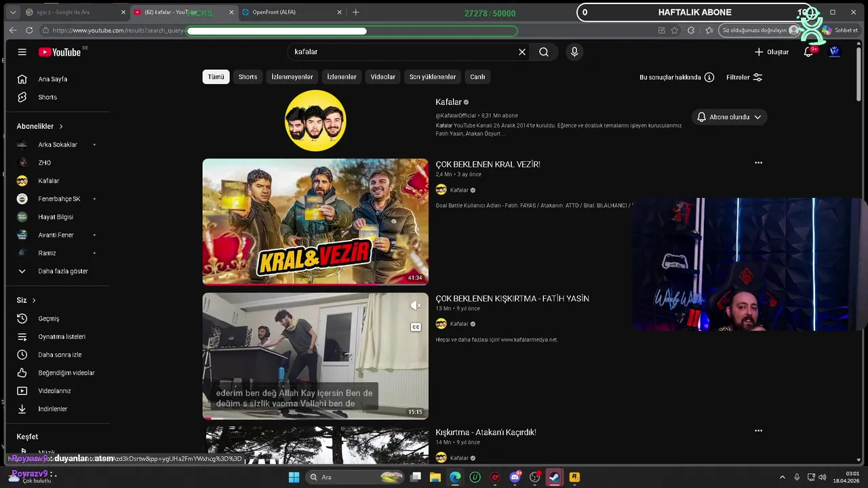Show hidden system tray icons
Image resolution: width=868 pixels, height=488 pixels.
click(x=784, y=477)
